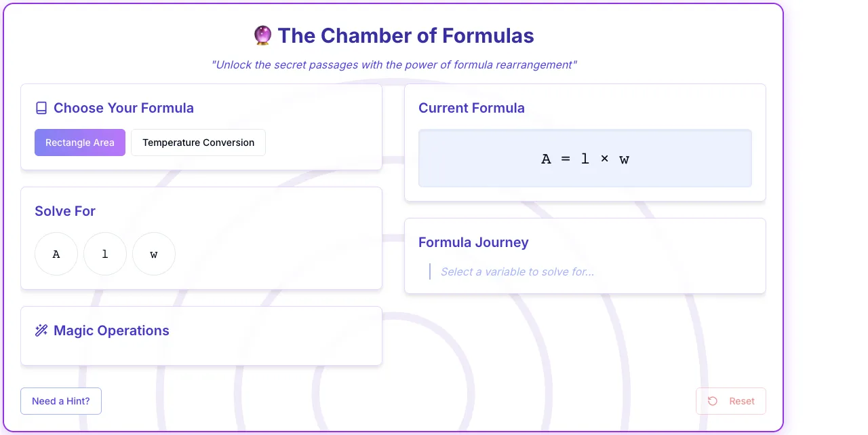Solve for variable A
868x435 pixels.
tap(56, 254)
